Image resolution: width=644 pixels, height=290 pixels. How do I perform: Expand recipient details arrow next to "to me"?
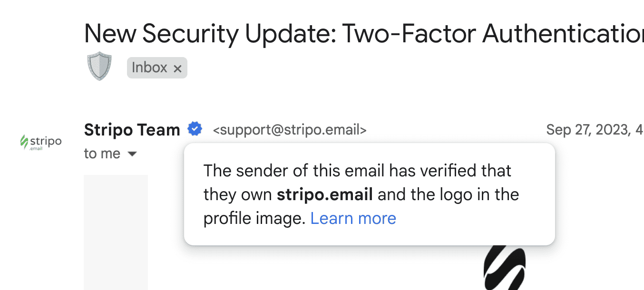[133, 154]
